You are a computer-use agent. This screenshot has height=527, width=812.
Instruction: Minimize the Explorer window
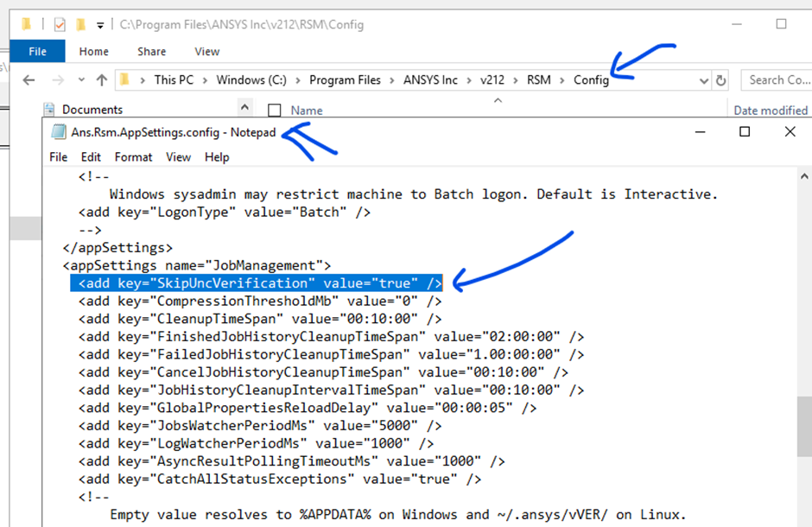(737, 24)
